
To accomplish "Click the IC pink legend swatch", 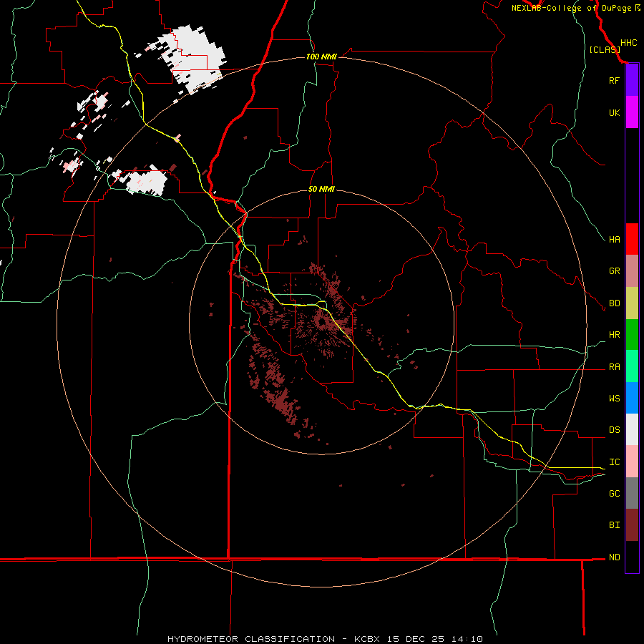I will [x=632, y=462].
